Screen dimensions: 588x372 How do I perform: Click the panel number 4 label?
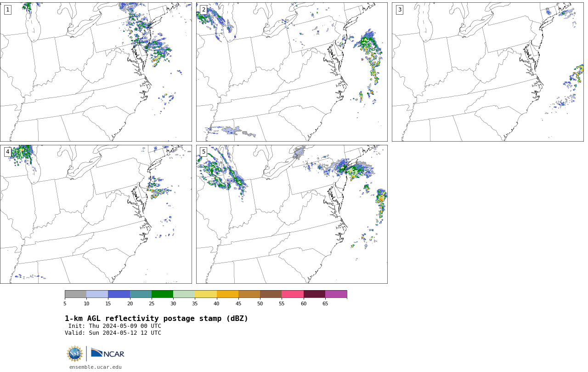[8, 152]
